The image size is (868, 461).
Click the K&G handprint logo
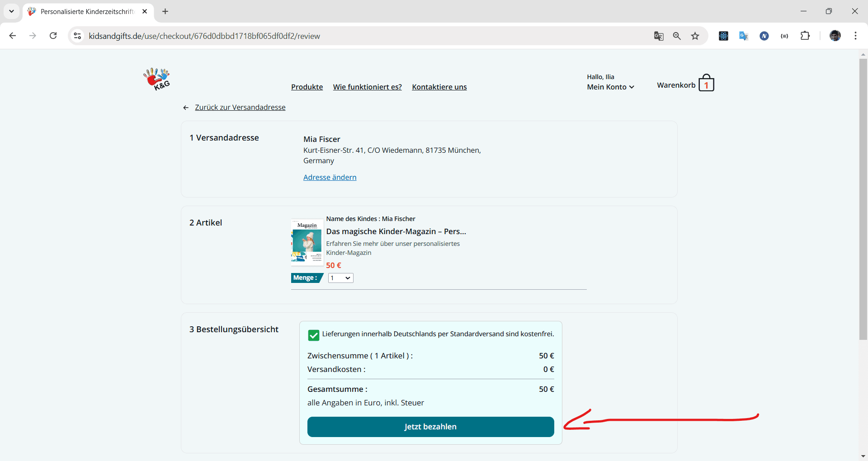pos(157,79)
